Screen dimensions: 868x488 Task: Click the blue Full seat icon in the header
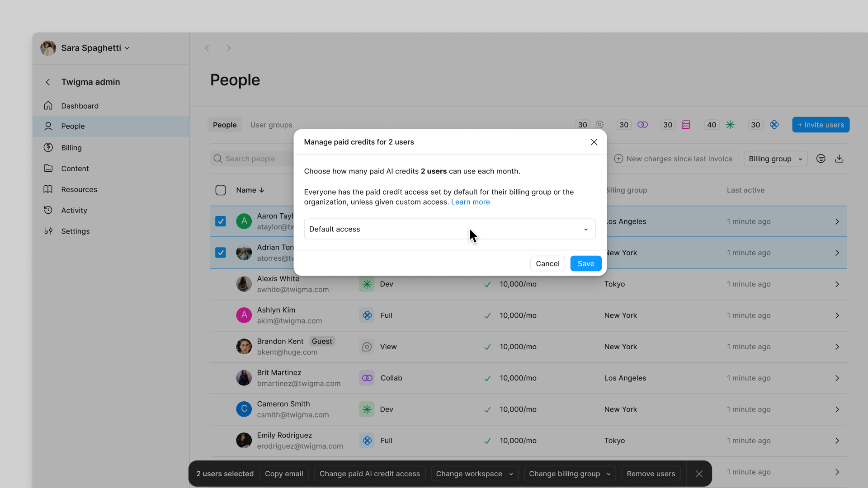click(774, 125)
